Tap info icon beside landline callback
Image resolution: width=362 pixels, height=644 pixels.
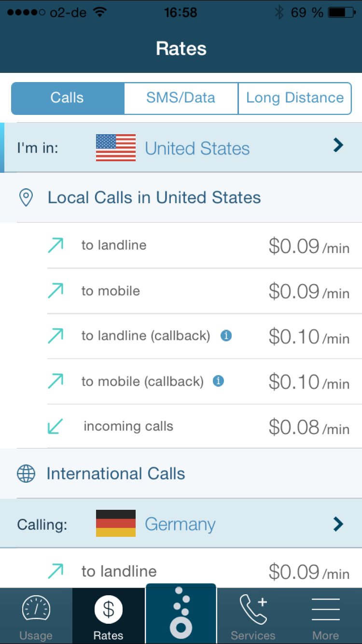point(226,336)
